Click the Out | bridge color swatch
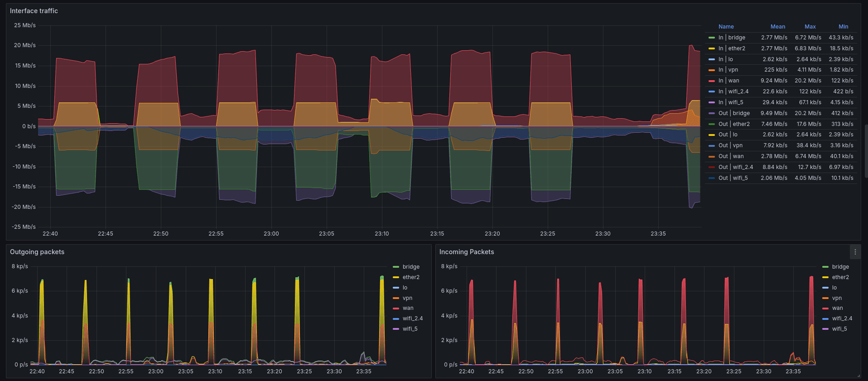 coord(712,113)
